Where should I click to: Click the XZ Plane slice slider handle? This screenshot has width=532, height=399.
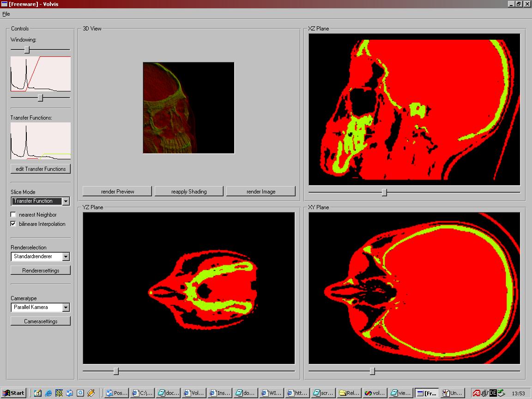[x=384, y=192]
